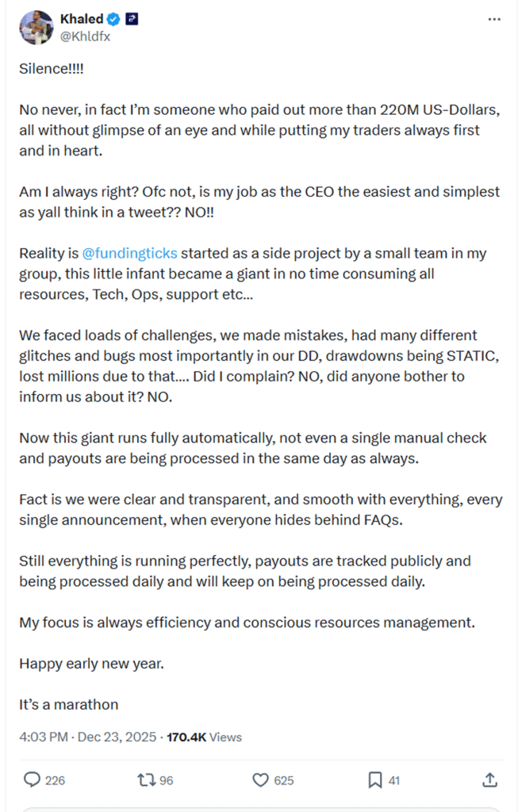View the 96 reposts list
The height and width of the screenshot is (812, 518).
tap(166, 780)
